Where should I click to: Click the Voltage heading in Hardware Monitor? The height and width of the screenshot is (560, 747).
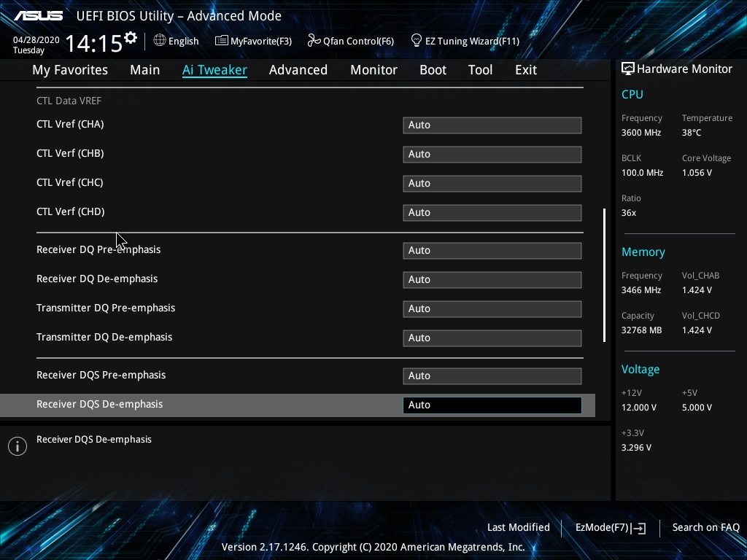click(x=640, y=370)
